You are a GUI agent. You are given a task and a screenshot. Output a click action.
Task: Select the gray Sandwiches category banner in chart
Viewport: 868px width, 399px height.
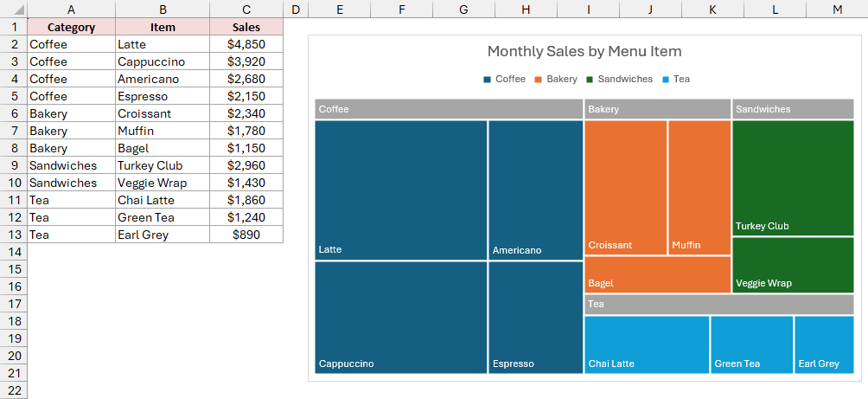794,109
